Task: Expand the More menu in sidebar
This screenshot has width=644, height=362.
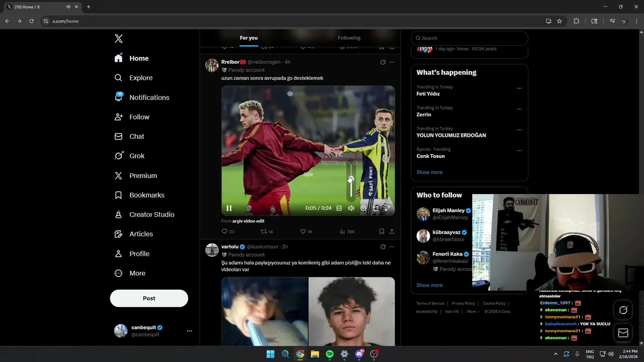Action: click(x=130, y=274)
